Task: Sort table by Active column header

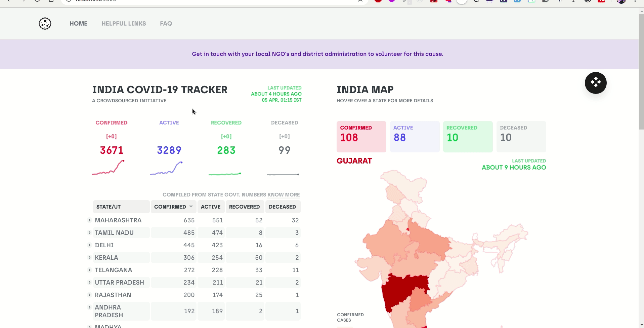Action: [x=211, y=207]
